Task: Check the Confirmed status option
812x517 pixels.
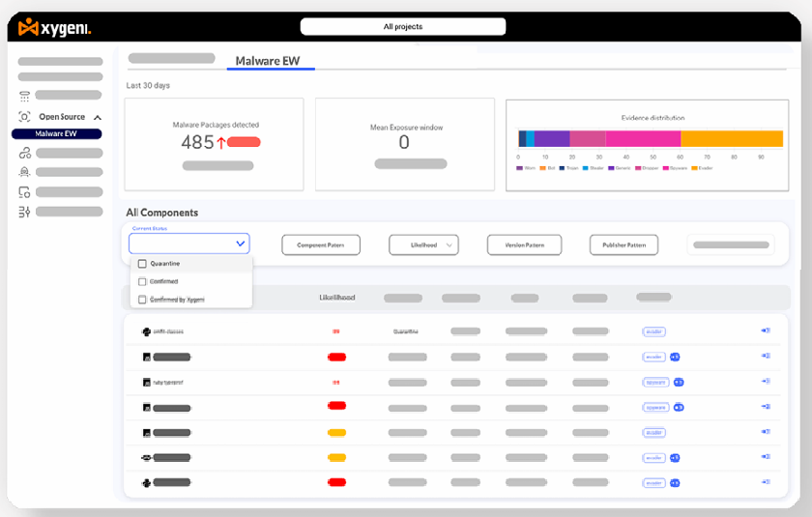Action: click(x=142, y=281)
